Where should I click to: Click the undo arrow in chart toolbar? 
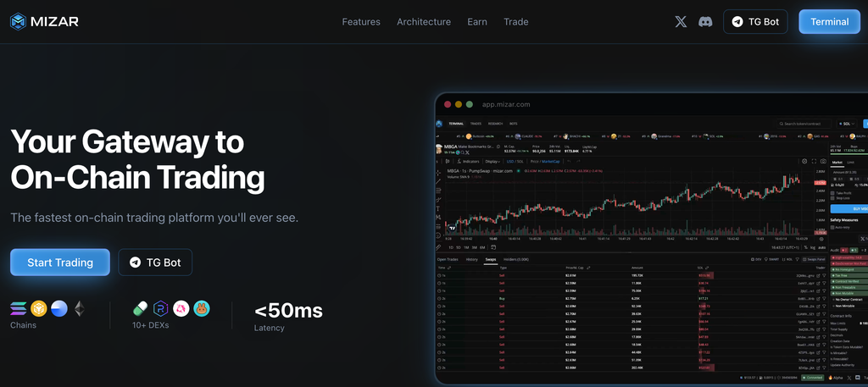coord(569,161)
